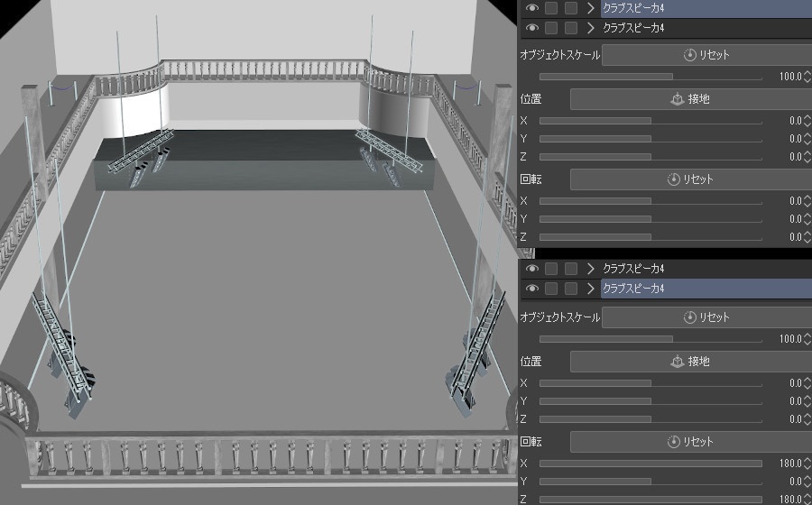The image size is (812, 505).
Task: Tick second checkbox of highlighted row, upper panel
Action: 571,8
